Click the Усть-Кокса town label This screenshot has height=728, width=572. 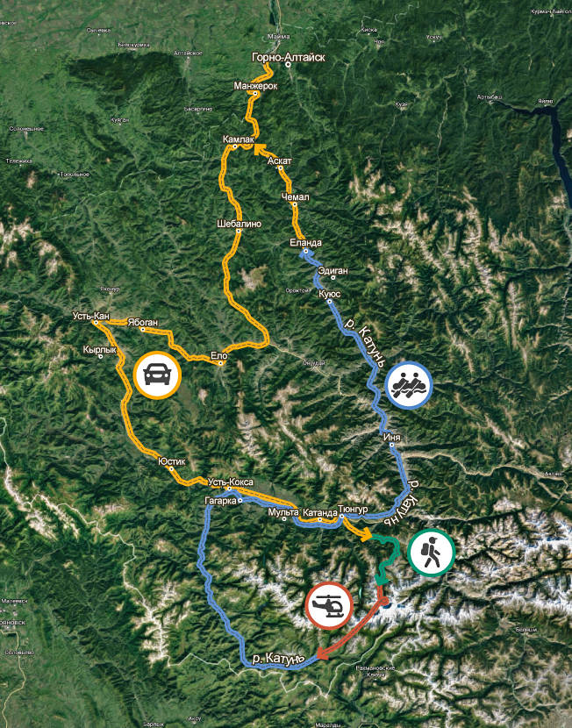tap(230, 482)
